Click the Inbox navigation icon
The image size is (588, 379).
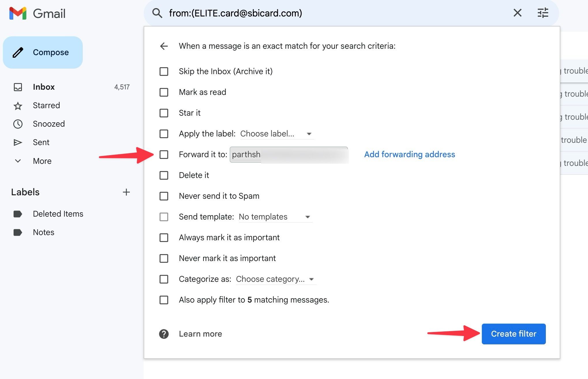[18, 87]
